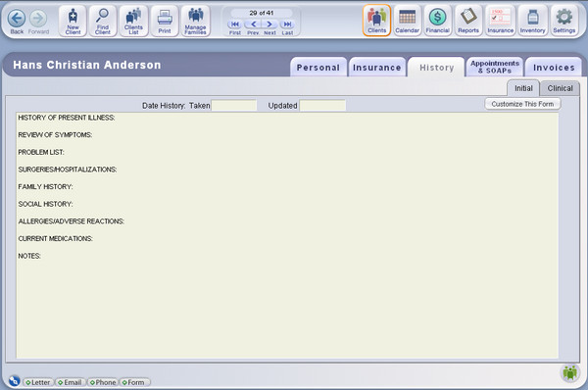
Task: Click HISTORY OF PRESENT ILLNESS text
Action: 67,118
